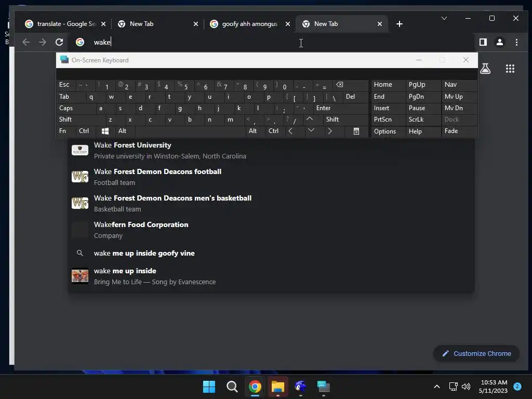This screenshot has width=532, height=399.
Task: Reload the page in Chrome
Action: click(x=59, y=42)
